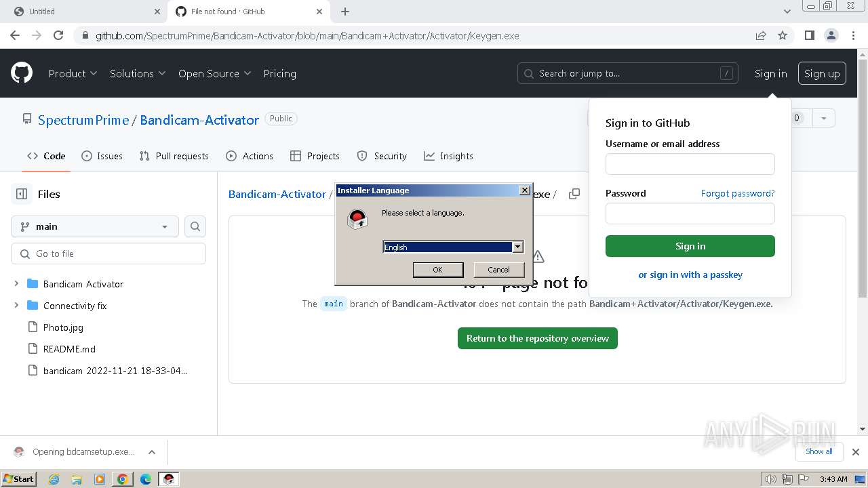Viewport: 868px width, 488px height.
Task: Close the Installer Language dialog
Action: point(525,190)
